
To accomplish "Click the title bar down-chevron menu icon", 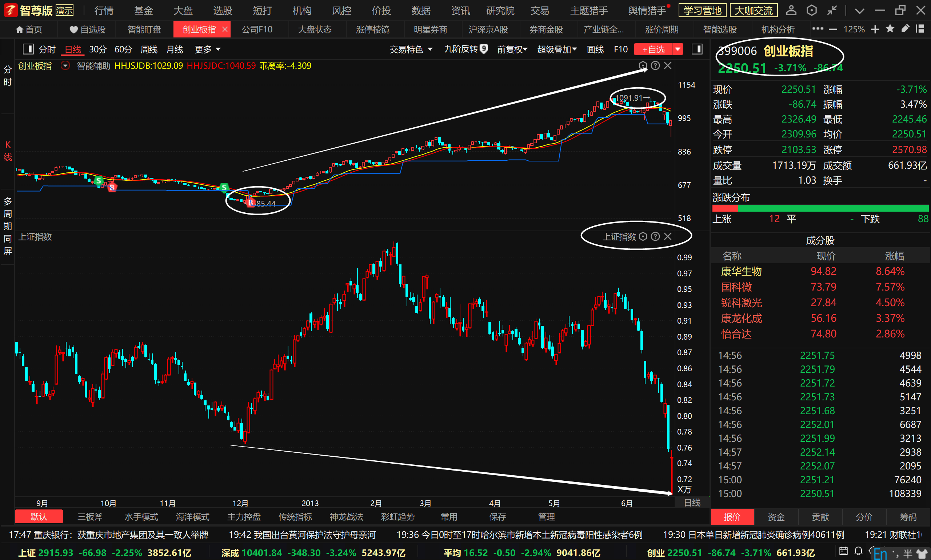I will coord(859,11).
